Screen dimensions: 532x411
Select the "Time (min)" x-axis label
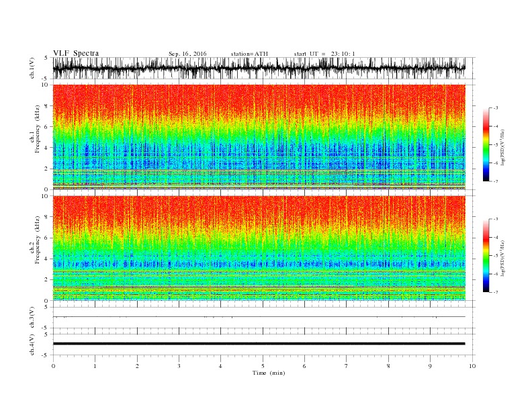pos(269,373)
